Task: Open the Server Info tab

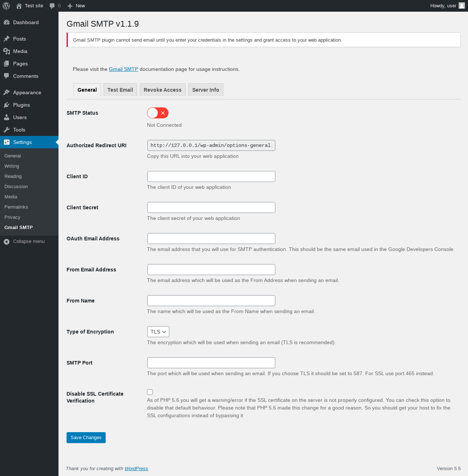Action: (x=206, y=90)
